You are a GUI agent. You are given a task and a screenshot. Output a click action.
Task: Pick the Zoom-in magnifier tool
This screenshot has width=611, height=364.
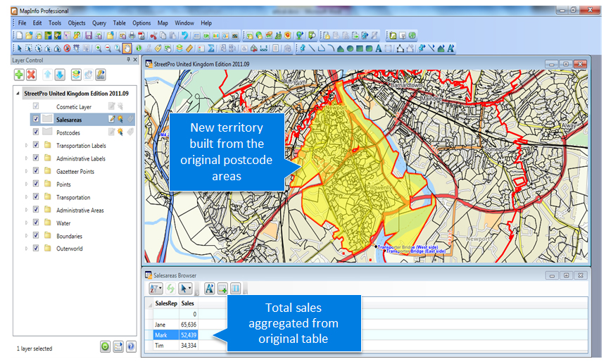click(99, 49)
